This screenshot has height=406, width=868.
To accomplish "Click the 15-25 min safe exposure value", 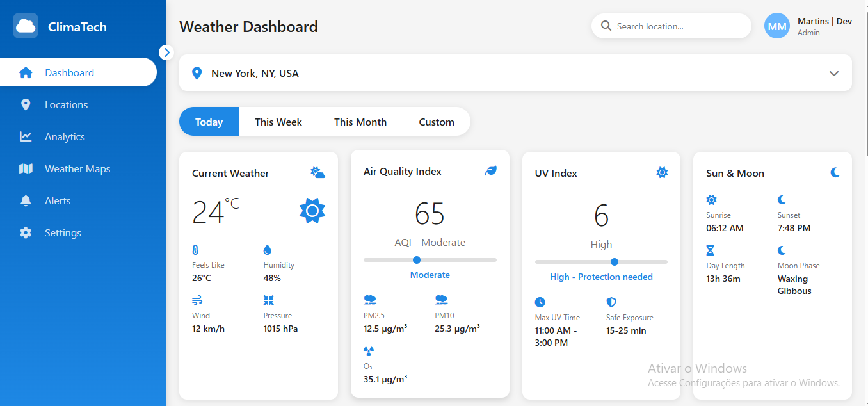I will tap(626, 330).
